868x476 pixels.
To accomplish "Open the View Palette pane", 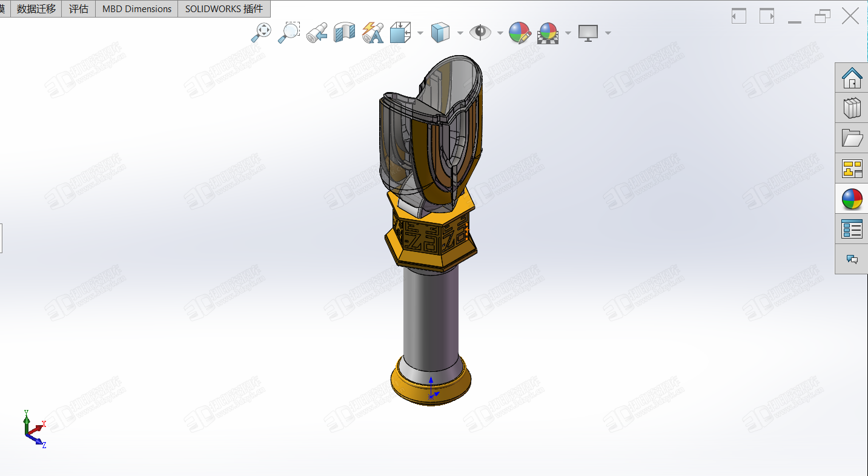I will click(x=852, y=168).
